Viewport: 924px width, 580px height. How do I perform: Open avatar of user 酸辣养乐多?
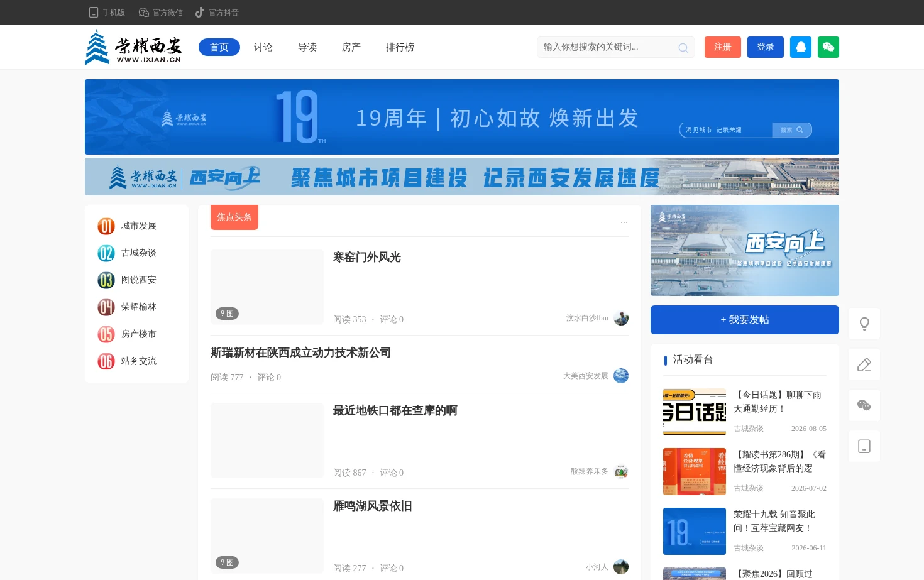click(621, 471)
